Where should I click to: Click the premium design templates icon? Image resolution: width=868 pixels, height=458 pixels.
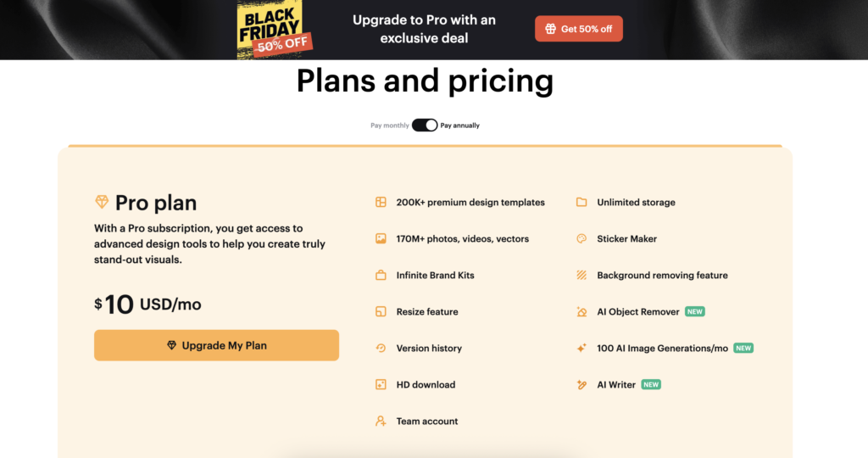[x=381, y=203]
